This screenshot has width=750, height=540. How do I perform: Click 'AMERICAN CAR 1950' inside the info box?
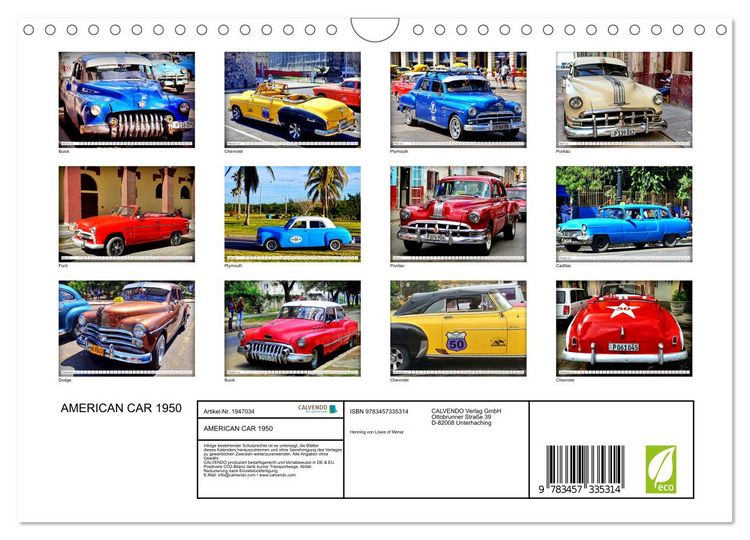tap(238, 429)
